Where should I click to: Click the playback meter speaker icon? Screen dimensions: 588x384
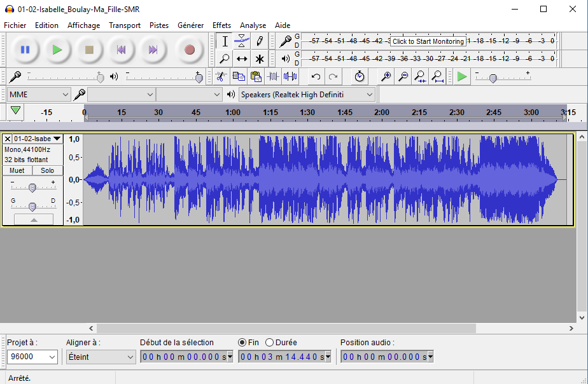pyautogui.click(x=285, y=58)
